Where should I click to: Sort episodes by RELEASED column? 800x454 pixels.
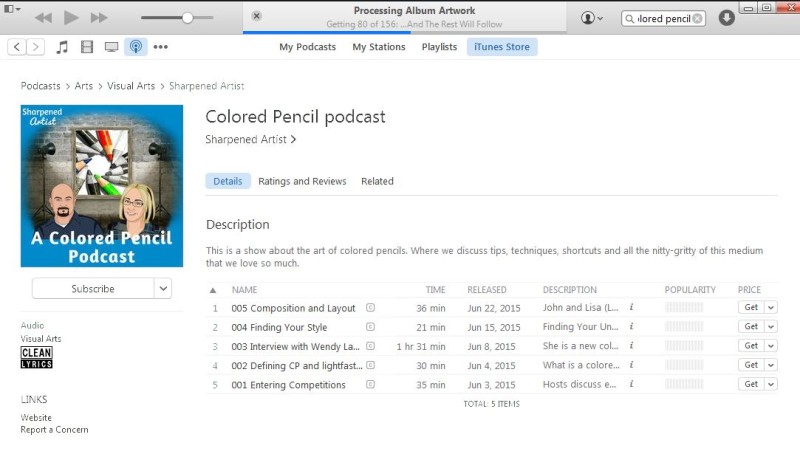[x=487, y=290]
